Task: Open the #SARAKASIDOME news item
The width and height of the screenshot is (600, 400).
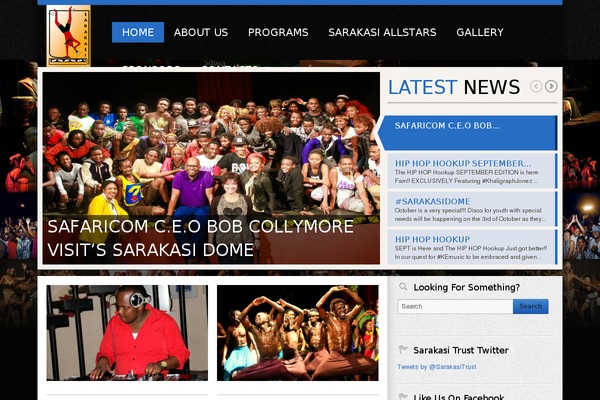Action: click(472, 209)
